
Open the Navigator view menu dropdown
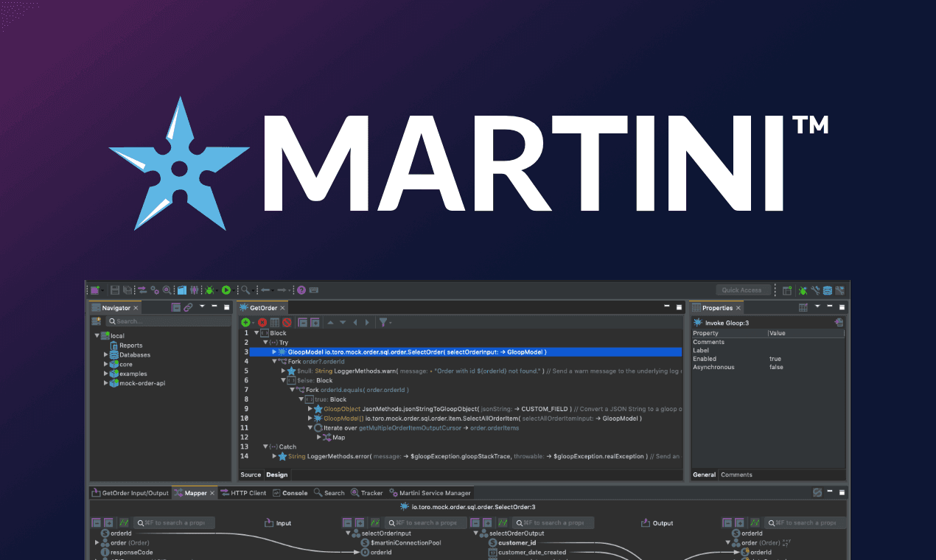(x=202, y=307)
